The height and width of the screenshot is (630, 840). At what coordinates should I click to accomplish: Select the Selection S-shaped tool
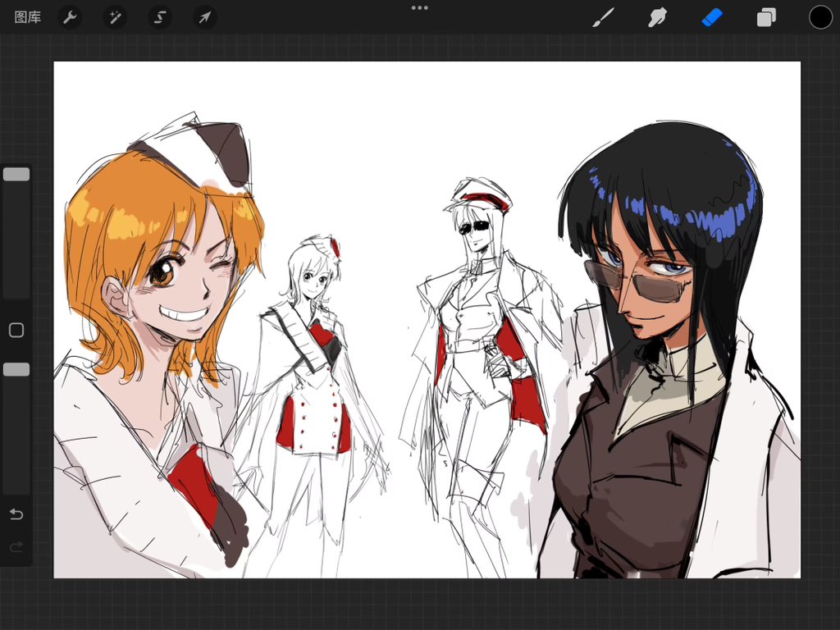click(160, 18)
